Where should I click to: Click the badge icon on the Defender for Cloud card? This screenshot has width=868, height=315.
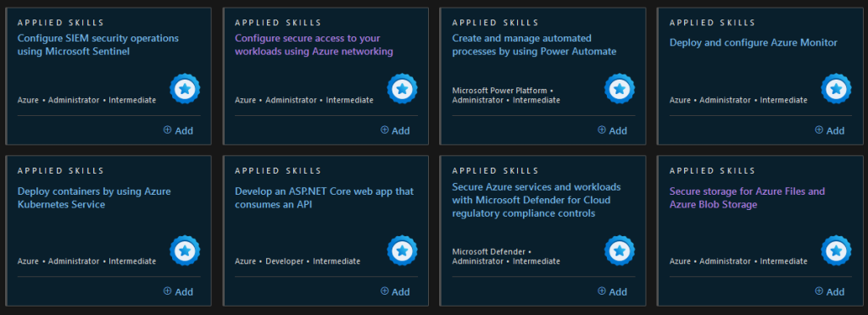pyautogui.click(x=620, y=251)
